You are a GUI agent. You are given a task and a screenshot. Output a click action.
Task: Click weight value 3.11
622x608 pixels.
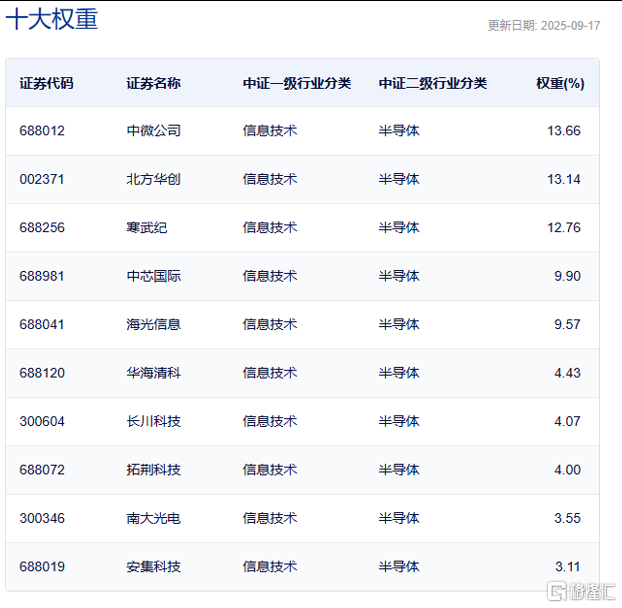click(568, 567)
